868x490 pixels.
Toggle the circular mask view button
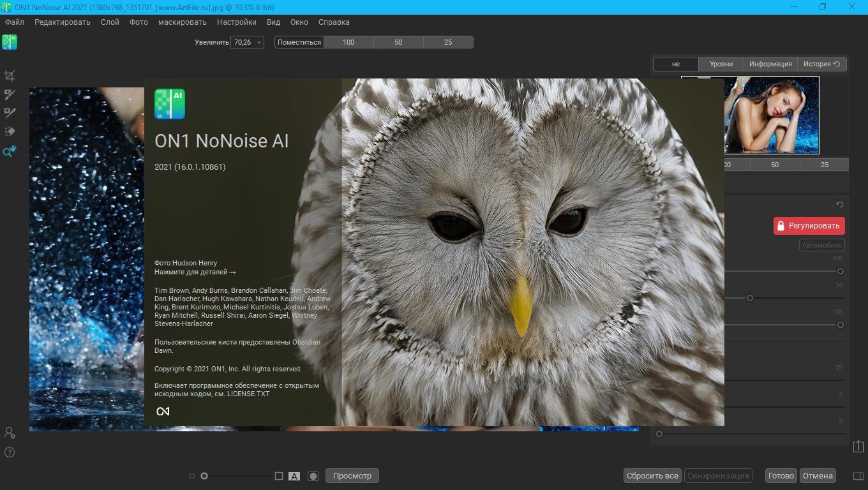(x=313, y=476)
